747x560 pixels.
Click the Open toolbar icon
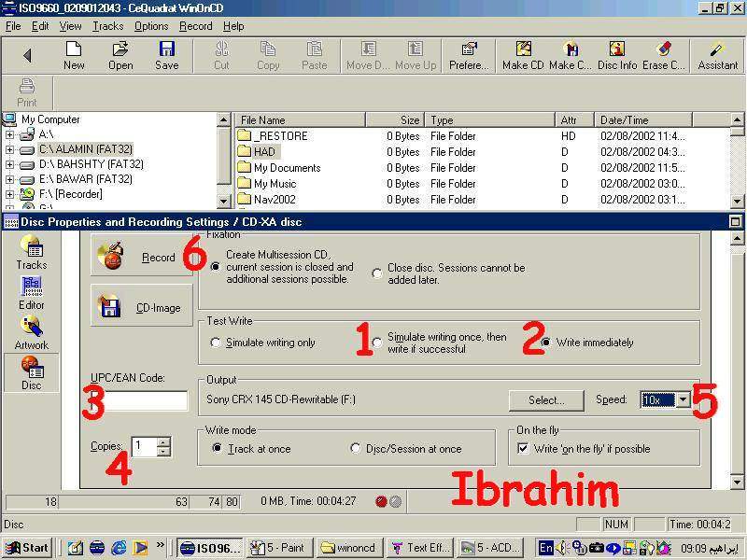[120, 49]
